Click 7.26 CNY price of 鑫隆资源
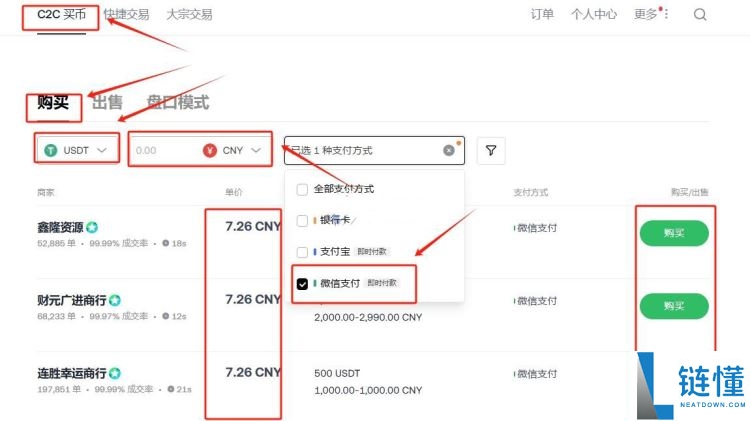The image size is (750, 421). (x=253, y=226)
